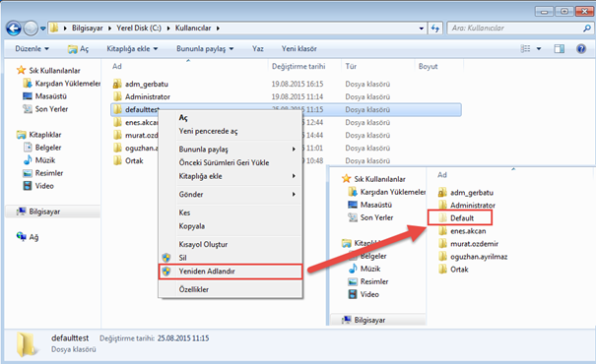Open Masaüstü in inset window navigation pane
596x364 pixels.
coord(369,205)
